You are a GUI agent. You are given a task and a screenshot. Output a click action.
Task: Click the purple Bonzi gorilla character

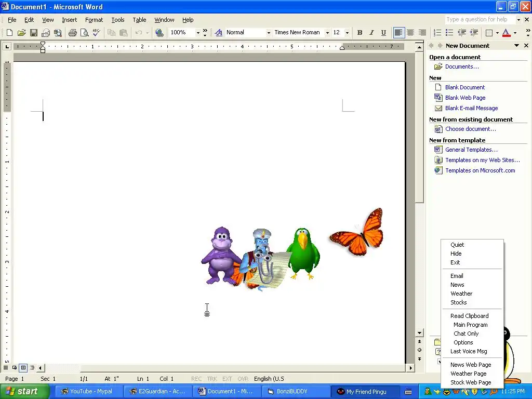(221, 255)
